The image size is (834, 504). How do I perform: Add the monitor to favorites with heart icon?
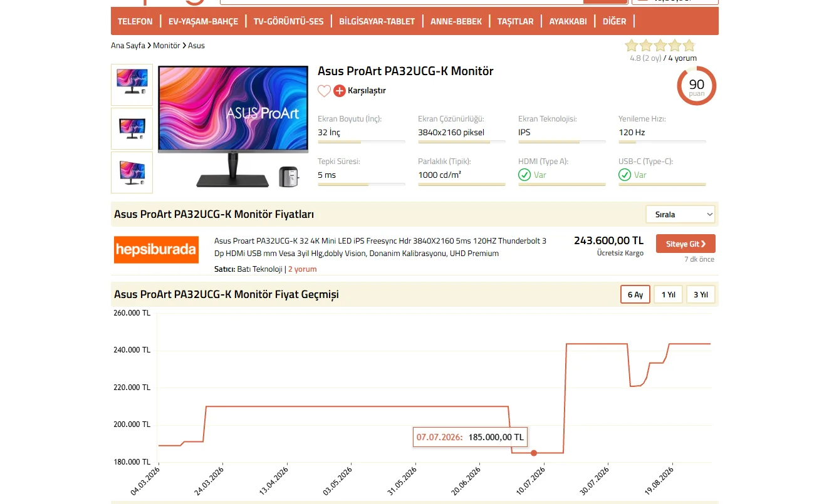pyautogui.click(x=324, y=91)
